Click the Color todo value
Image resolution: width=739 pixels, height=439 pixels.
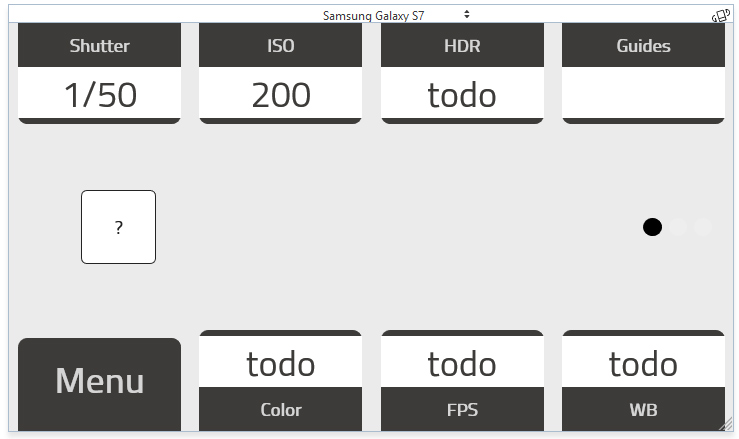pyautogui.click(x=281, y=364)
